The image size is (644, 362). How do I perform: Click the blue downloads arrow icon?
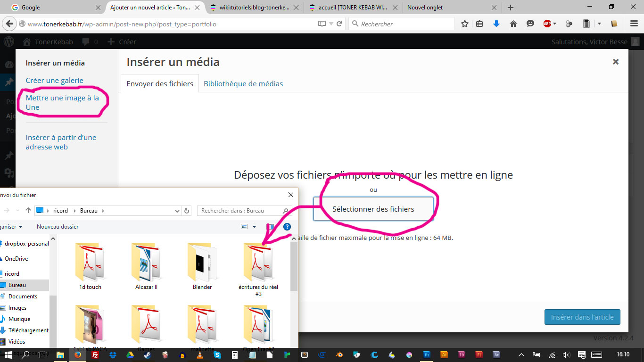click(496, 24)
